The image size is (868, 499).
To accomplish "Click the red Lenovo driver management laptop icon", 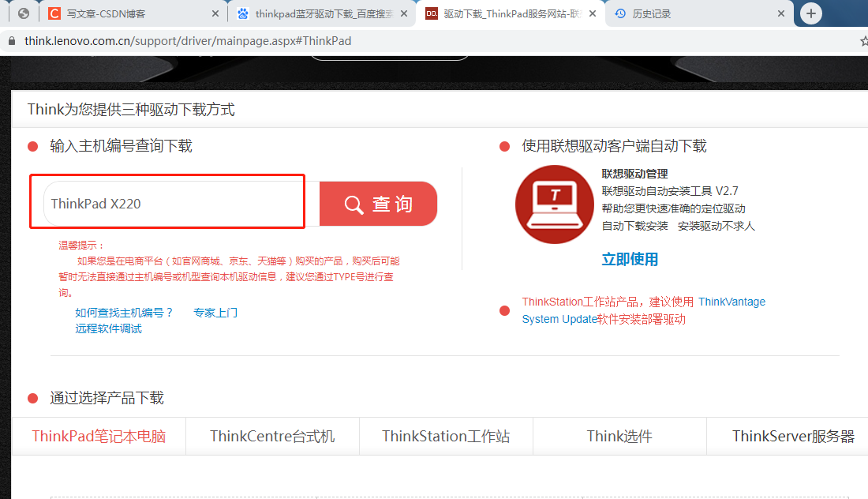I will [x=555, y=204].
